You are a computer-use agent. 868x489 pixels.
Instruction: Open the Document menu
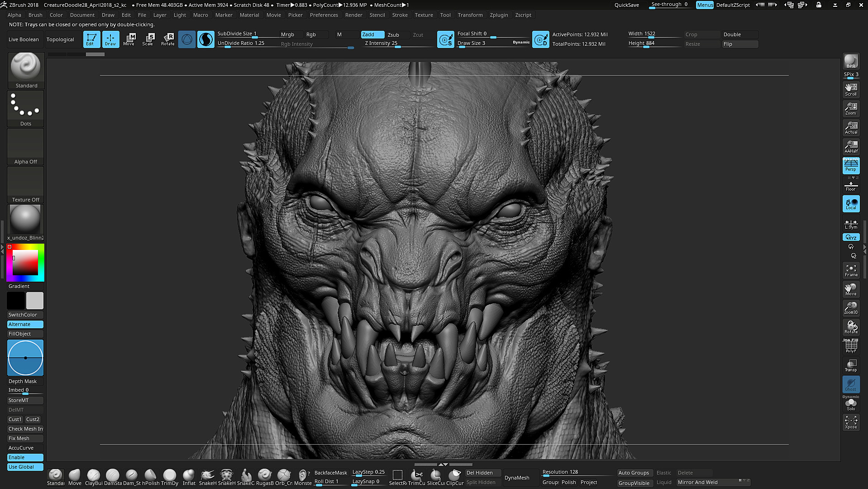click(x=82, y=15)
